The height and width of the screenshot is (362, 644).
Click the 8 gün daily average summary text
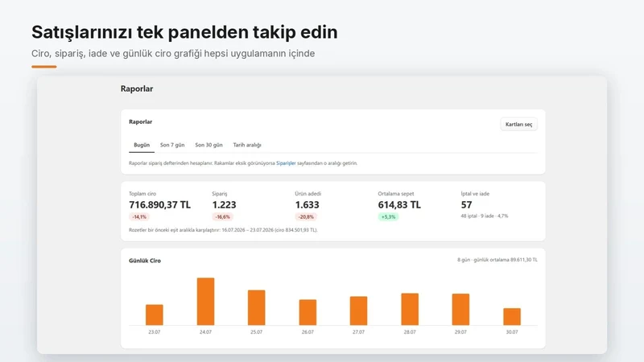coord(497,260)
